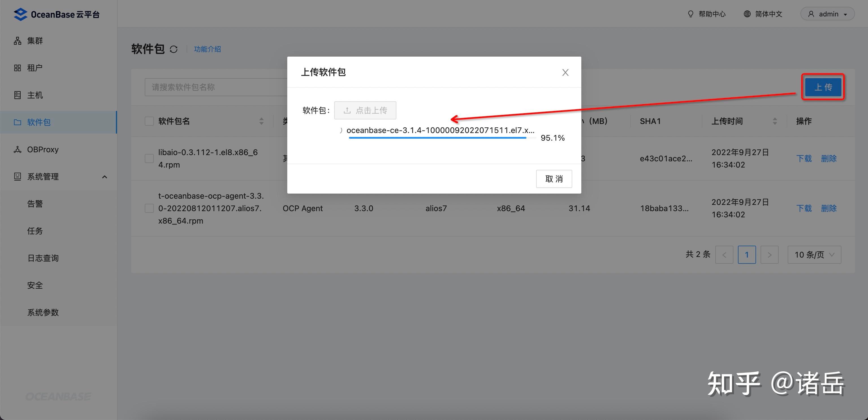This screenshot has width=868, height=420.
Task: Open the OBProxy section
Action: (x=42, y=149)
